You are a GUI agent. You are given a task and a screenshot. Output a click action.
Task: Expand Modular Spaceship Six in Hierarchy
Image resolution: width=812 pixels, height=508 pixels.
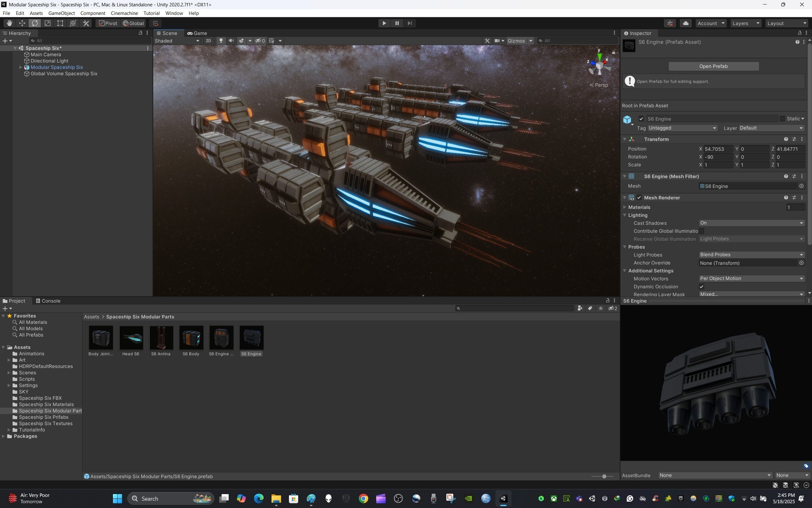tap(21, 67)
